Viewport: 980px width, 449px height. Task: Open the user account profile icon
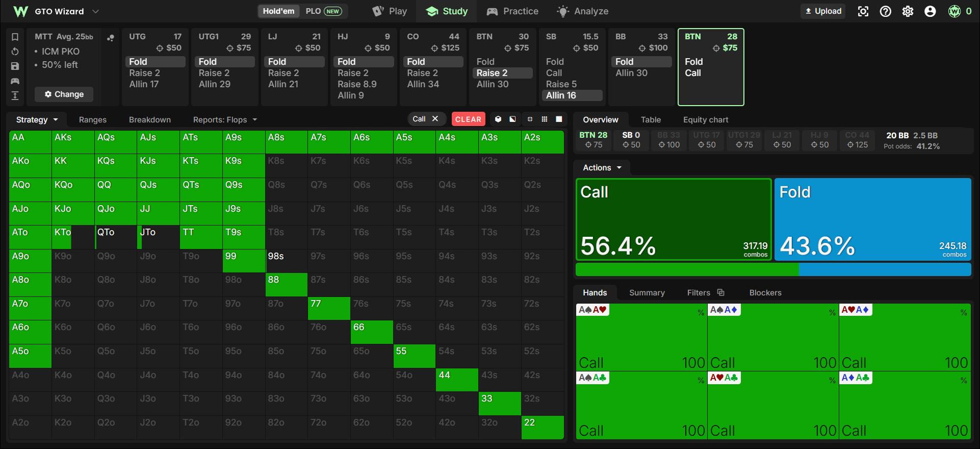pos(931,11)
